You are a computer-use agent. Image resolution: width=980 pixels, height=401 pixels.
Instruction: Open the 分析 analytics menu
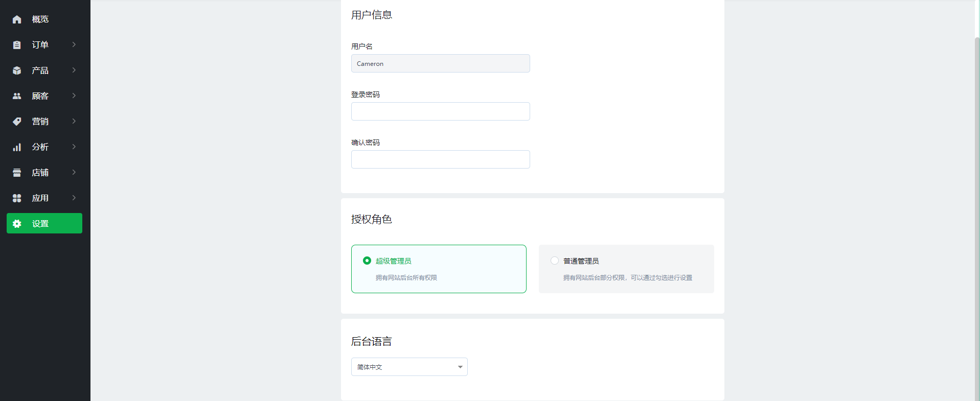click(44, 147)
